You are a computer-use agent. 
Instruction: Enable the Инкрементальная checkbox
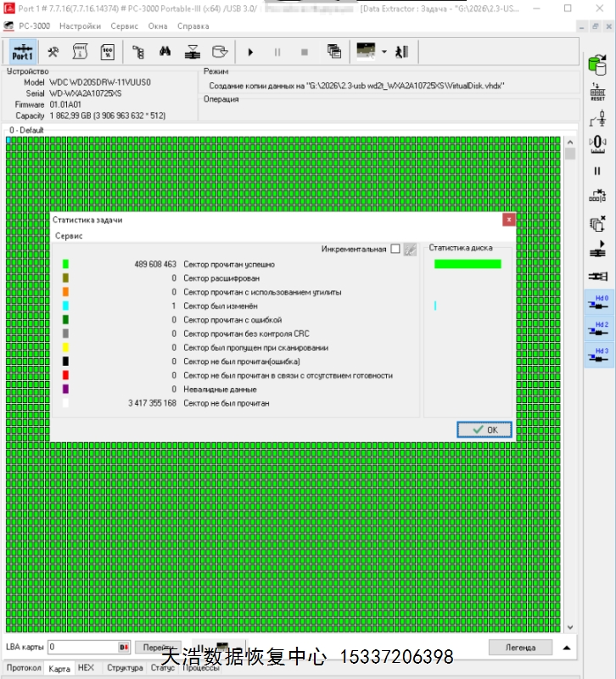click(x=395, y=250)
